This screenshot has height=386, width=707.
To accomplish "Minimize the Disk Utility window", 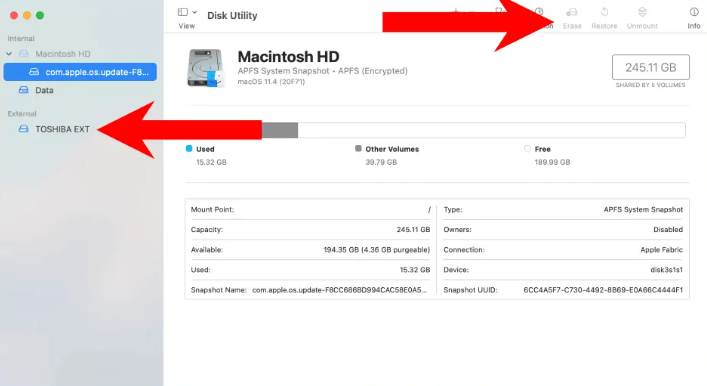I will point(27,15).
